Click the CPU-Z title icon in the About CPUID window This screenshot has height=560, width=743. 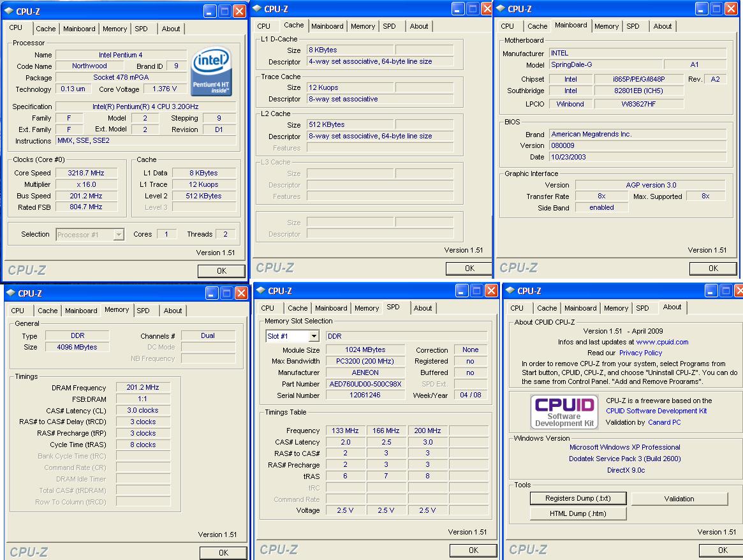510,290
